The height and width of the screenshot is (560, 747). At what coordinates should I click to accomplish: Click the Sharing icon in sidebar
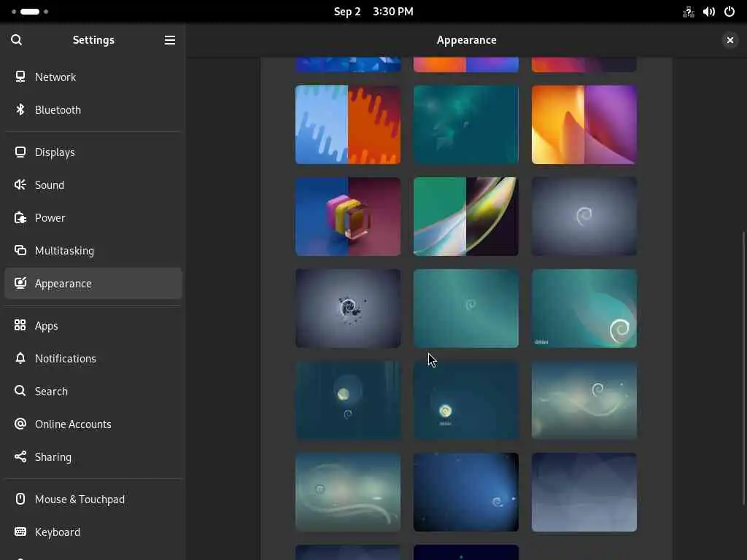[x=20, y=456]
